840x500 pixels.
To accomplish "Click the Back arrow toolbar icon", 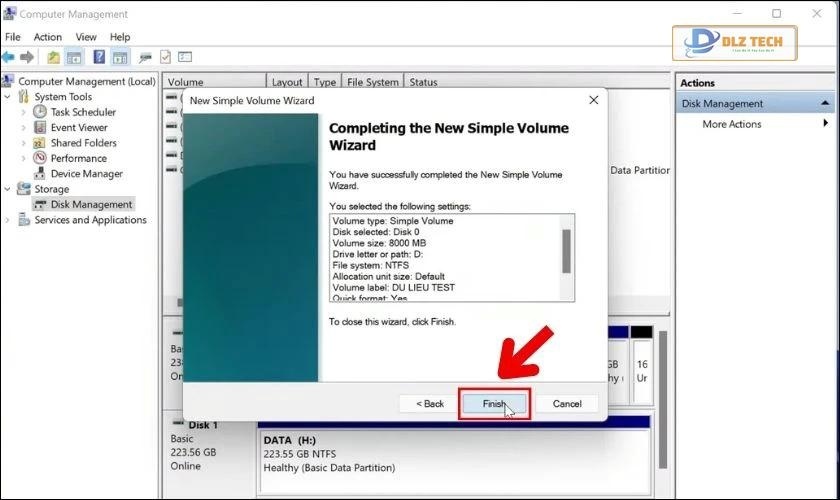I will [x=8, y=57].
